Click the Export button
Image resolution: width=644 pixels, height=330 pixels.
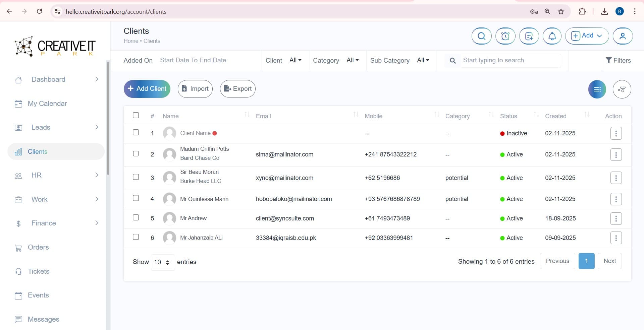237,89
